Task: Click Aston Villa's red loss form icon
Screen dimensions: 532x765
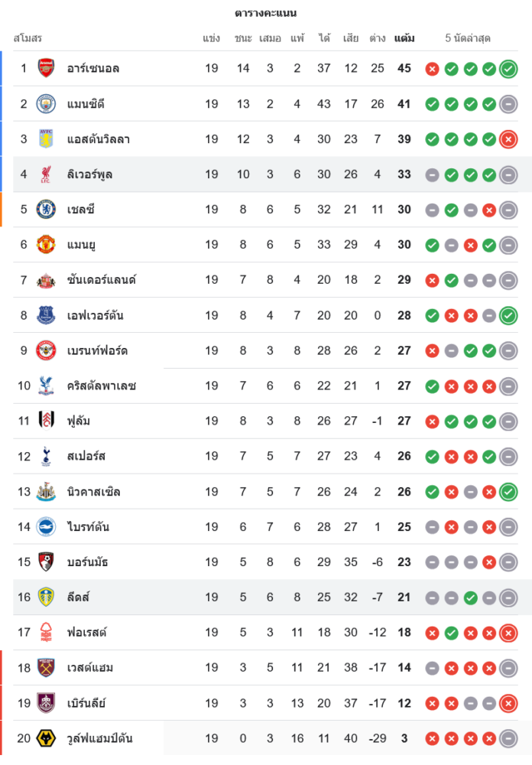Action: (x=508, y=139)
